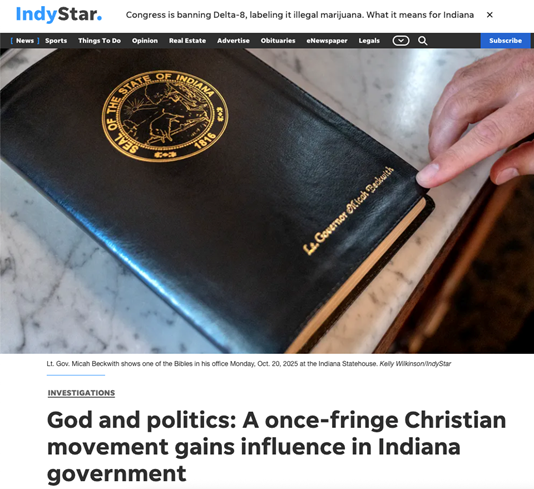The width and height of the screenshot is (534, 489).
Task: Select Things To Do in navigation
Action: (x=99, y=41)
